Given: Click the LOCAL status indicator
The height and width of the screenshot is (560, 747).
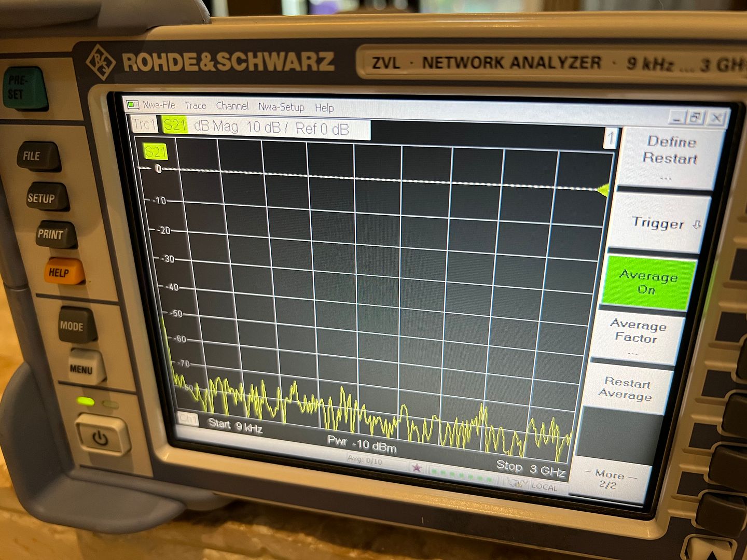Looking at the screenshot, I should point(544,487).
